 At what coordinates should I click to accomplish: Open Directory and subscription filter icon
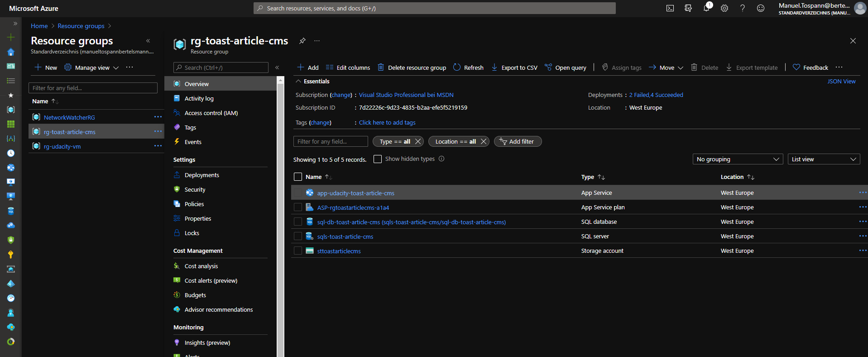(x=688, y=8)
